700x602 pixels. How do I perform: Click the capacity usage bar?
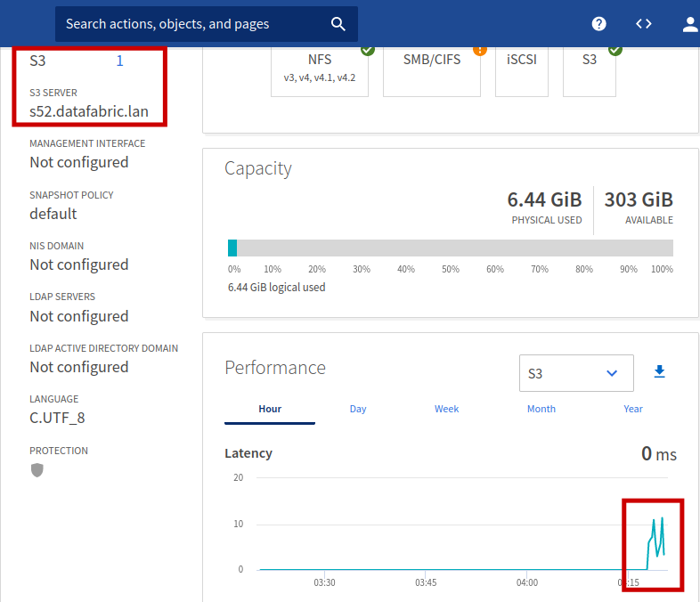click(451, 248)
